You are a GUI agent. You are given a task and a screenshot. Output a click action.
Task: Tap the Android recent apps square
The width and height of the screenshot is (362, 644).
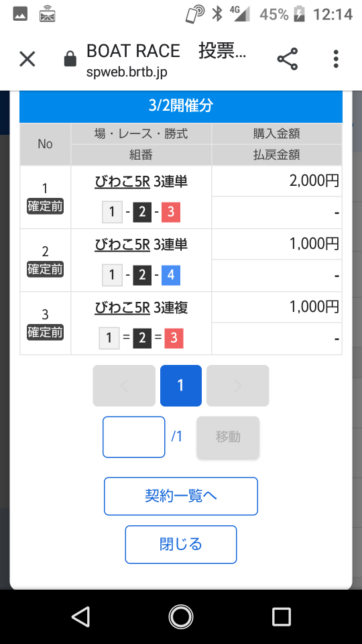282,617
